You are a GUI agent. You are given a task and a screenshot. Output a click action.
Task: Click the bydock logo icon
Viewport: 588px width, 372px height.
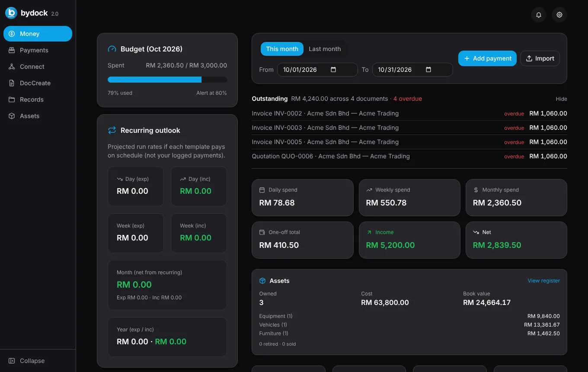(x=11, y=13)
